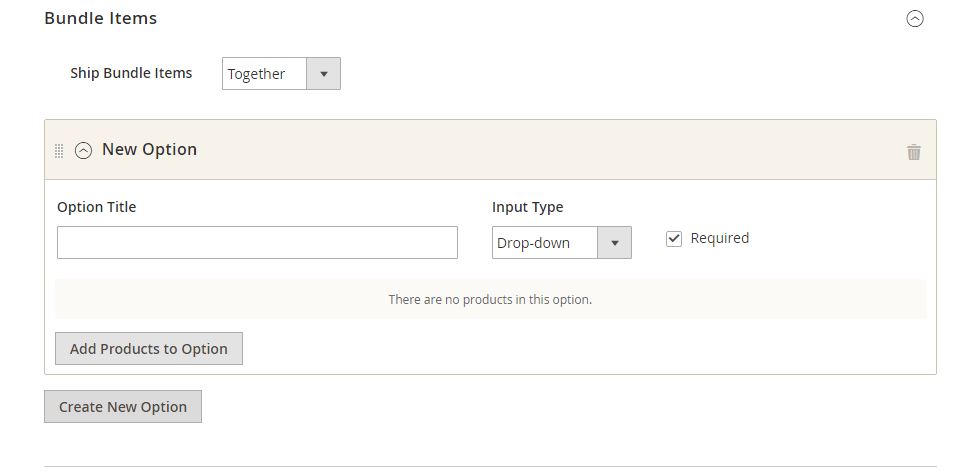Image resolution: width=958 pixels, height=476 pixels.
Task: Click Create New Option button
Action: pyautogui.click(x=123, y=406)
